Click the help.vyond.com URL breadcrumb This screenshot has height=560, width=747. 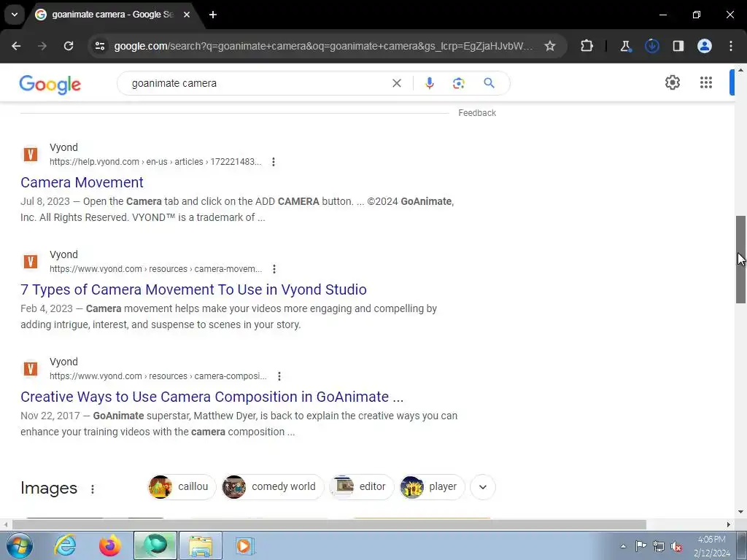(x=155, y=162)
